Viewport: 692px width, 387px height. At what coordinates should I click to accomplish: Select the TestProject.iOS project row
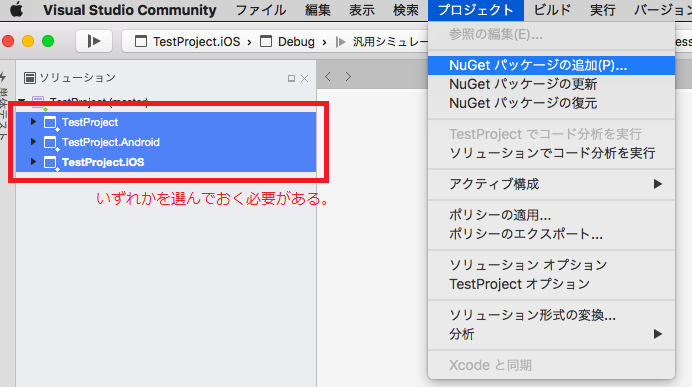(x=166, y=162)
